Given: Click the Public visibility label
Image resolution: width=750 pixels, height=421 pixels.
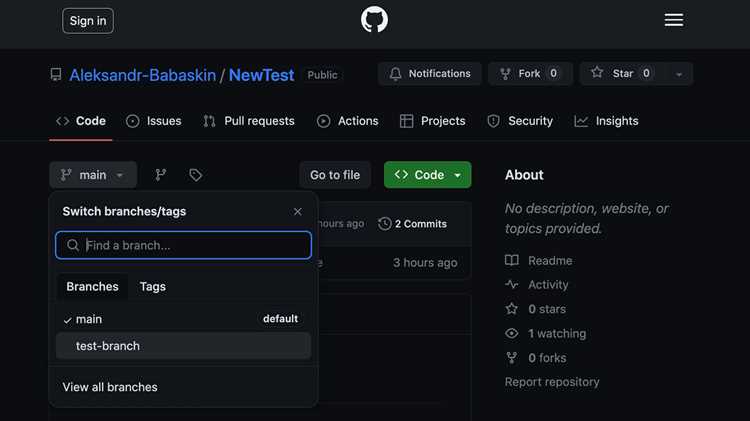Looking at the screenshot, I should click(x=322, y=75).
